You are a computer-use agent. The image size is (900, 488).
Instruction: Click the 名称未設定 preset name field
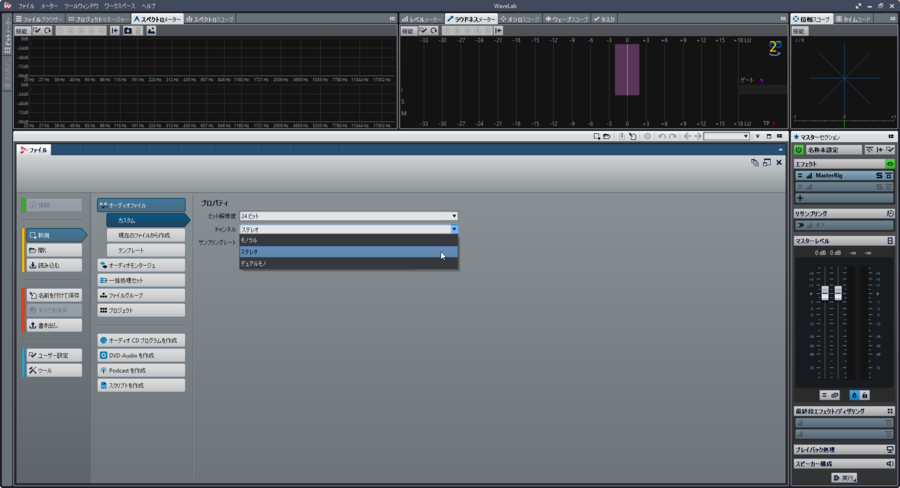coord(833,150)
